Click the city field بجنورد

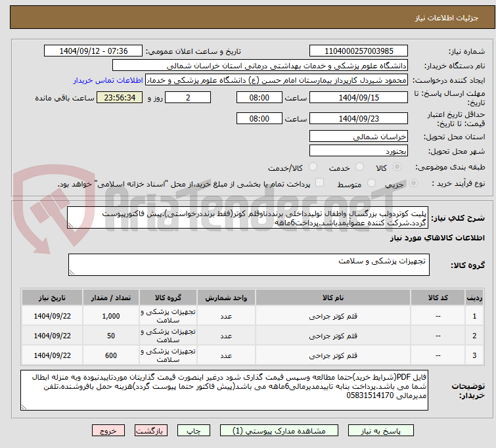point(359,151)
